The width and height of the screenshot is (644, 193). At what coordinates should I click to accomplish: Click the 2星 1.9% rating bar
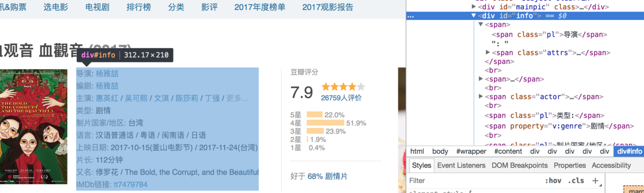pos(308,140)
